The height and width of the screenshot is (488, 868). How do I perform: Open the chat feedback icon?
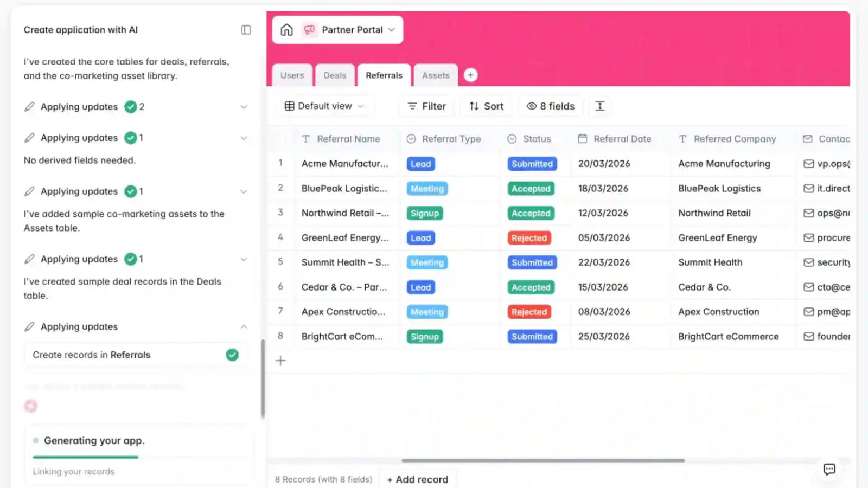pos(829,469)
